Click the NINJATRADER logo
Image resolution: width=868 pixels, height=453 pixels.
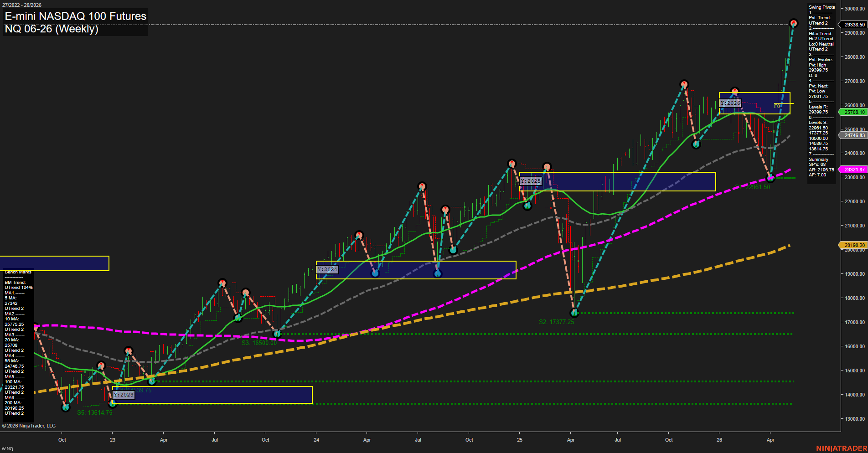(x=842, y=448)
